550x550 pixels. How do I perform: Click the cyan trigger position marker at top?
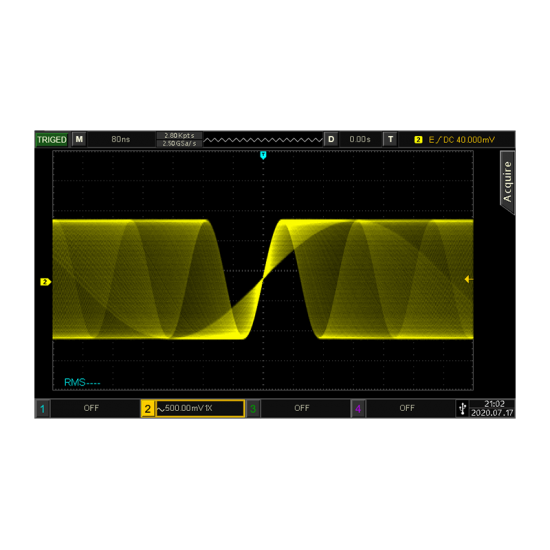(263, 155)
